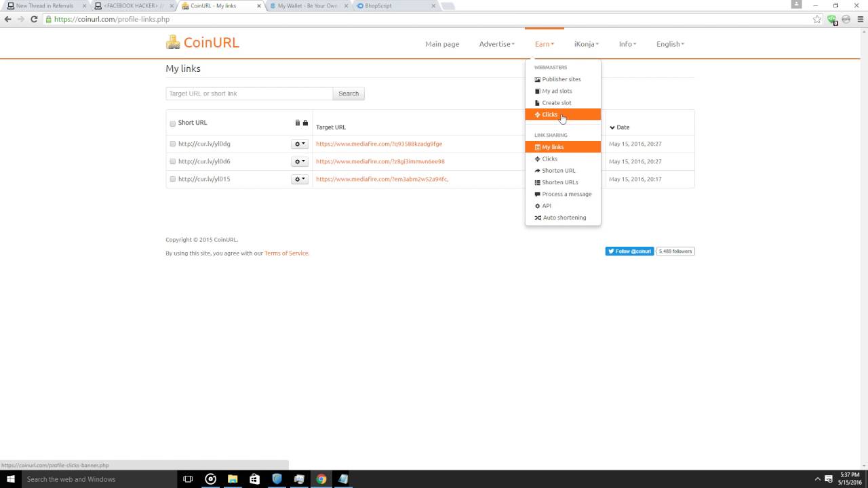Open File Explorer from the taskbar

tap(233, 479)
